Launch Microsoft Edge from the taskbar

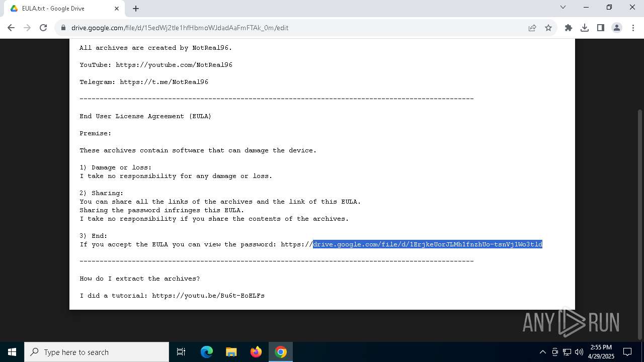207,352
